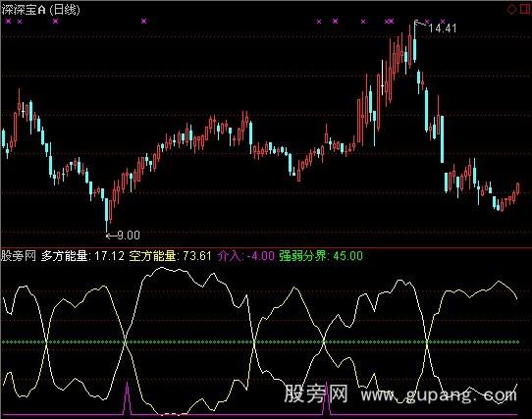Click the red diamond icon at top right

511,10
